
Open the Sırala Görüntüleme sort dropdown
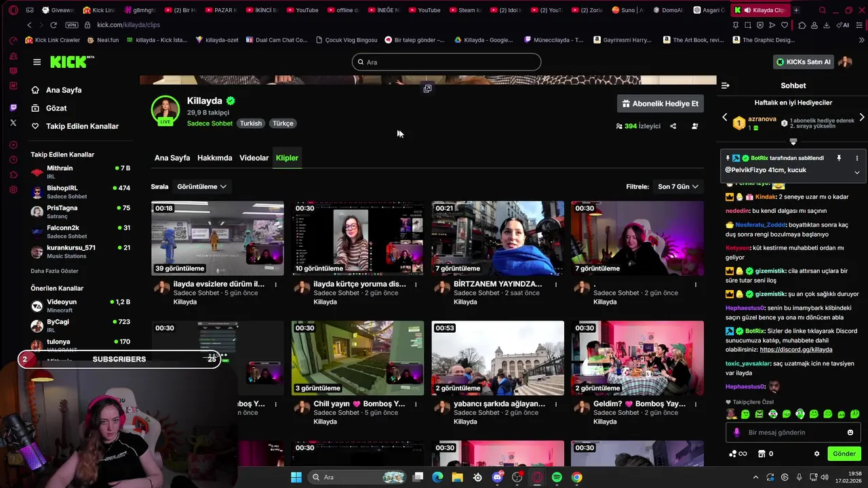(x=201, y=186)
